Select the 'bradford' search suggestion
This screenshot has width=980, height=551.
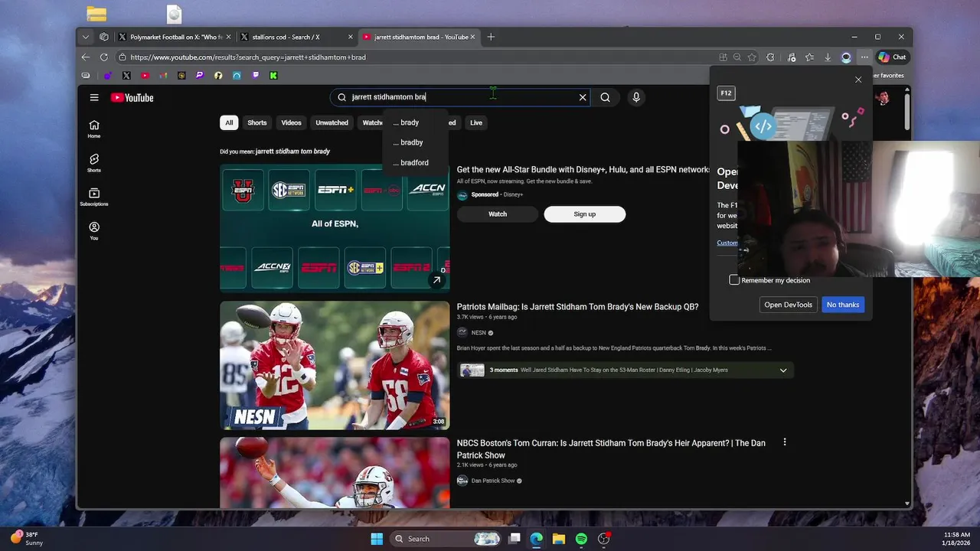(410, 162)
